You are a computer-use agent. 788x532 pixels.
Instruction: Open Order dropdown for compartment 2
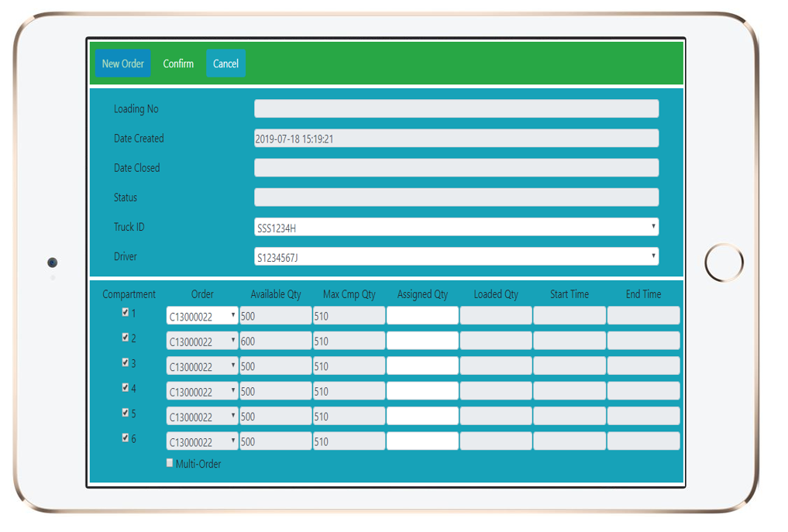pyautogui.click(x=202, y=341)
